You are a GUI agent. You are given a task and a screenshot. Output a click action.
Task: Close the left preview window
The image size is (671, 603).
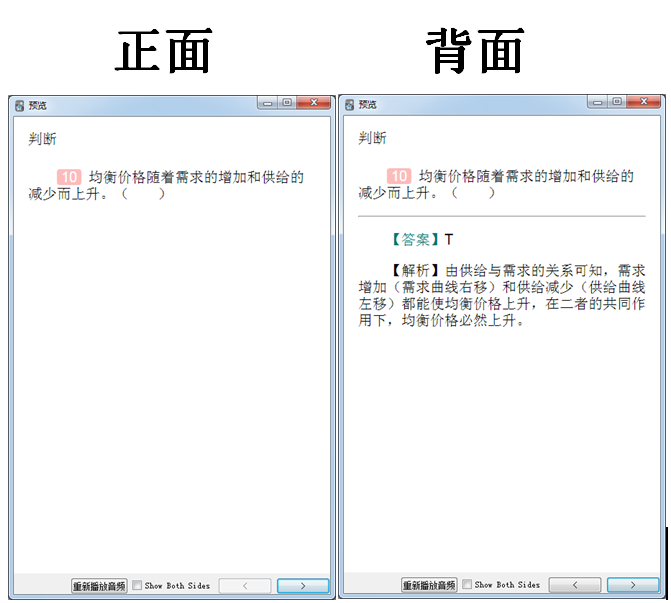tap(314, 103)
